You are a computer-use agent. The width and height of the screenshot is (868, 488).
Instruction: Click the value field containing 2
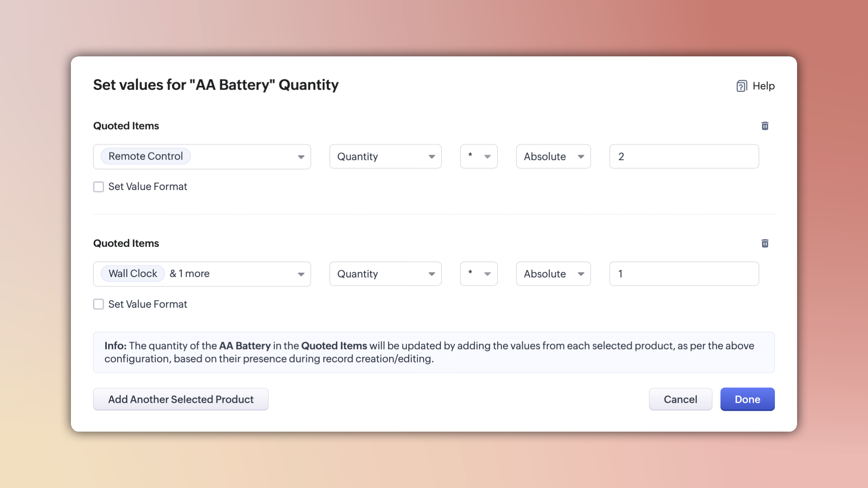(x=684, y=157)
